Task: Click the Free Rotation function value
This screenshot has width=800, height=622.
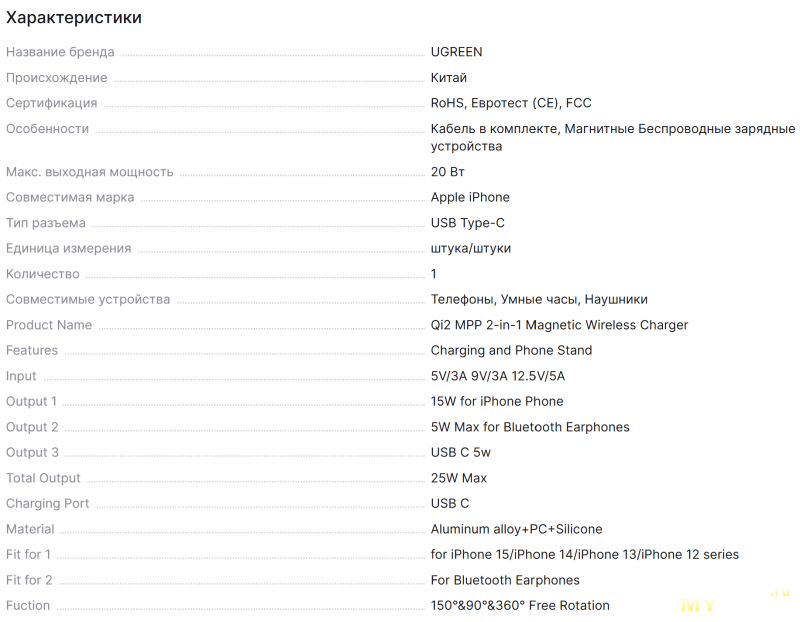Action: click(x=520, y=606)
